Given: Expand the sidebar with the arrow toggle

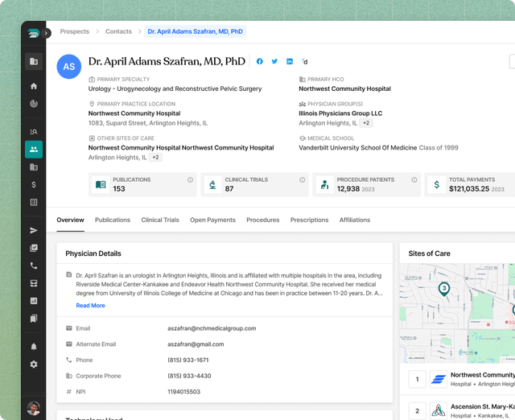Looking at the screenshot, I should [x=47, y=33].
